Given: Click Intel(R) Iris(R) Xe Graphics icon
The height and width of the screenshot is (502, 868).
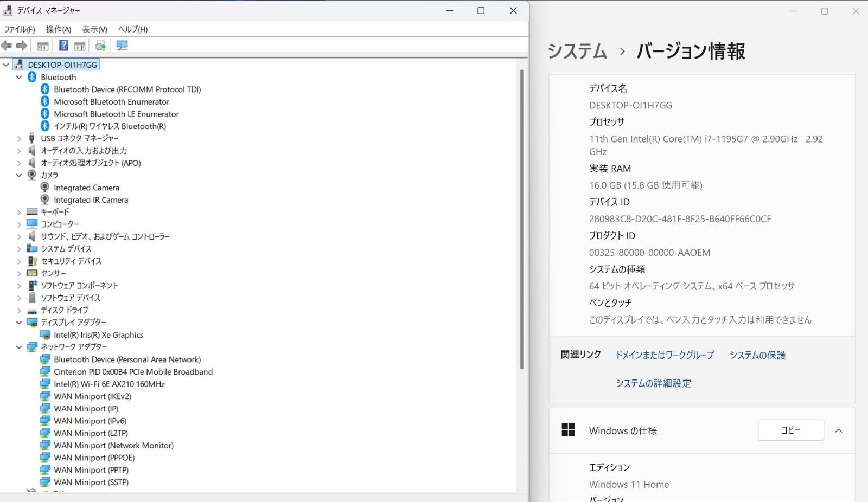Looking at the screenshot, I should 45,335.
